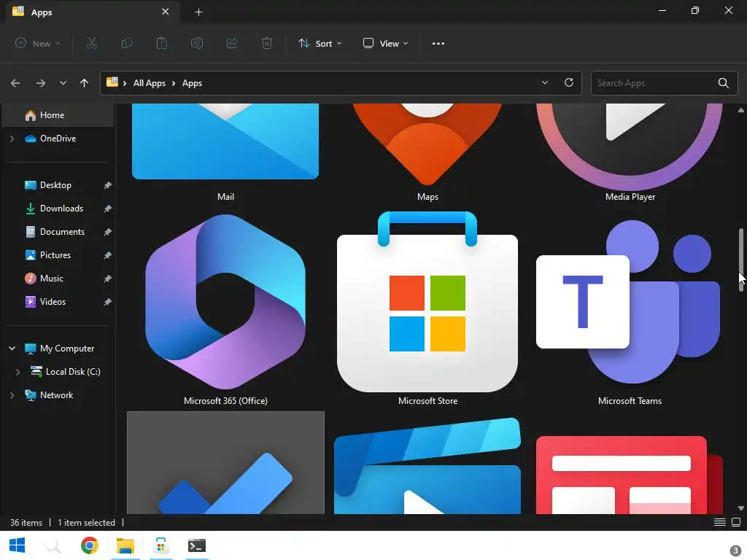Go forward with the right arrow
747x560 pixels.
pyautogui.click(x=41, y=83)
